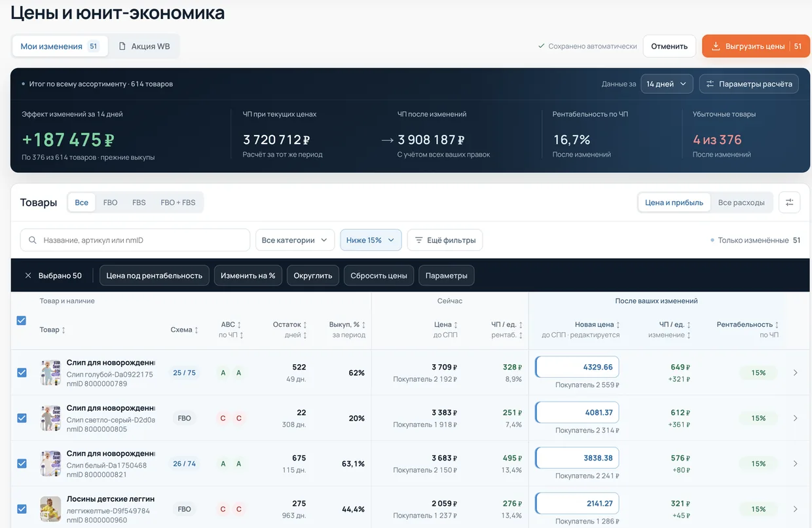Click Изменить на % button
This screenshot has height=528, width=812.
tap(248, 276)
